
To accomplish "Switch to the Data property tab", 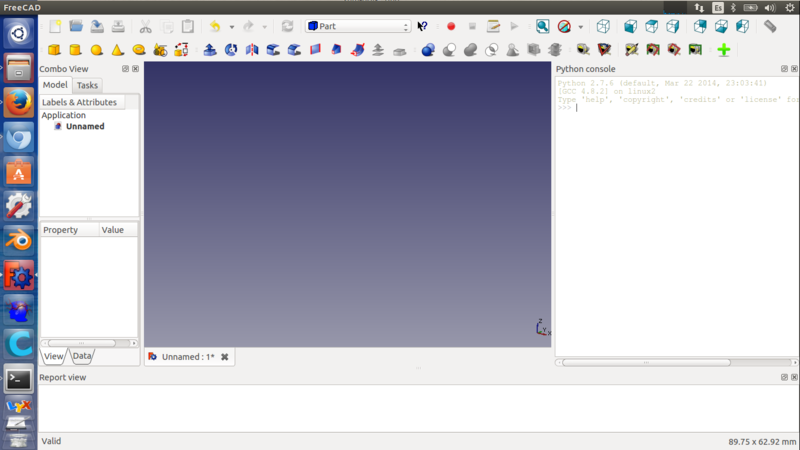I will [82, 356].
